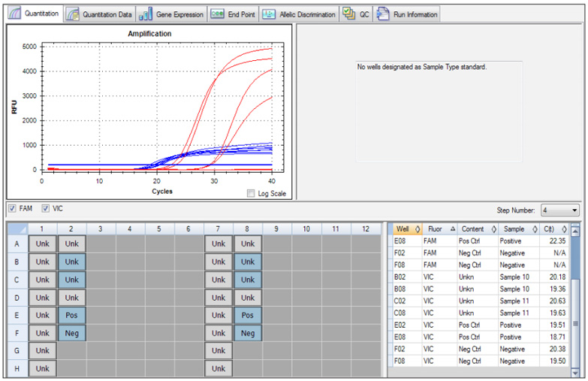588x381 pixels.
Task: Open the QC tab
Action: (356, 14)
